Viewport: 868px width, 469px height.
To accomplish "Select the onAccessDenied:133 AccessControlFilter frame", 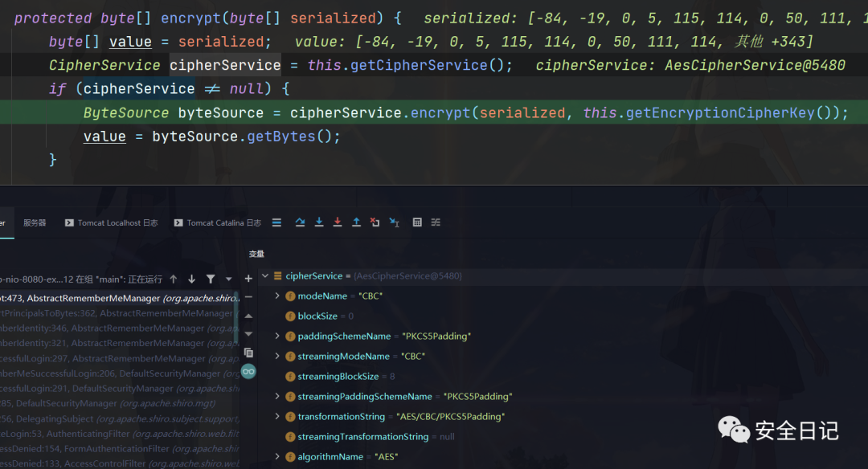I will [x=119, y=463].
